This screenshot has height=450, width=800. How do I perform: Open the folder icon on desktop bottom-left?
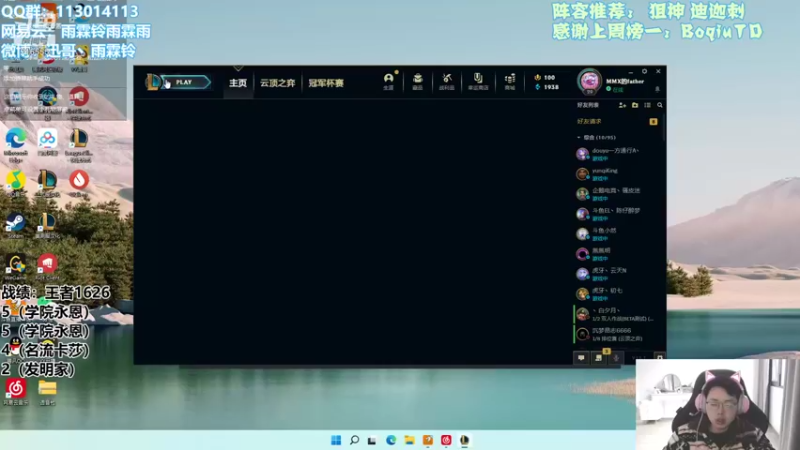pyautogui.click(x=47, y=392)
